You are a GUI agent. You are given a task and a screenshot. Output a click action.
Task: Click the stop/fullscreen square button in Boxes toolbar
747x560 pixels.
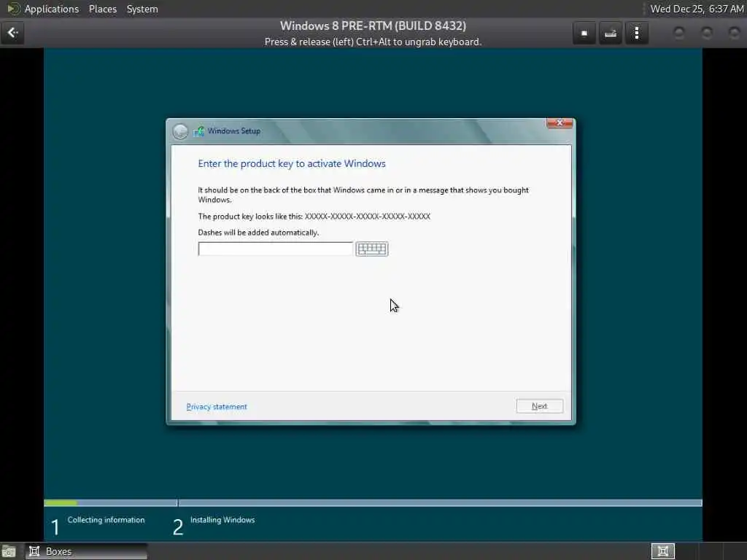(x=584, y=34)
